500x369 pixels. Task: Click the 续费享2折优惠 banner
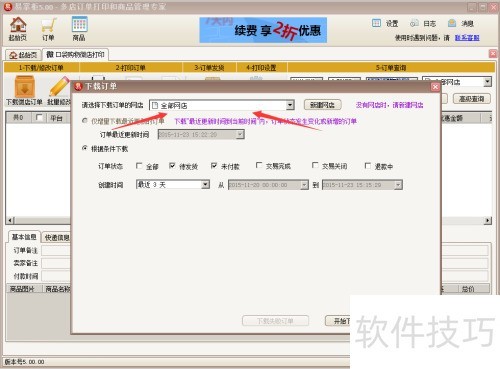[x=263, y=30]
